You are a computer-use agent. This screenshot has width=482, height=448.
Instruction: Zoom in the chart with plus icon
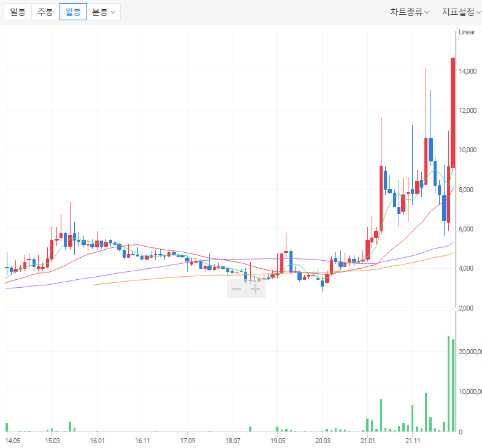[256, 288]
